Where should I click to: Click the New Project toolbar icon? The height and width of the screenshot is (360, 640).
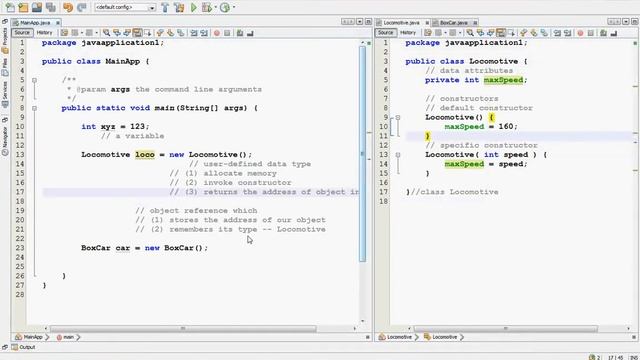(x=23, y=7)
